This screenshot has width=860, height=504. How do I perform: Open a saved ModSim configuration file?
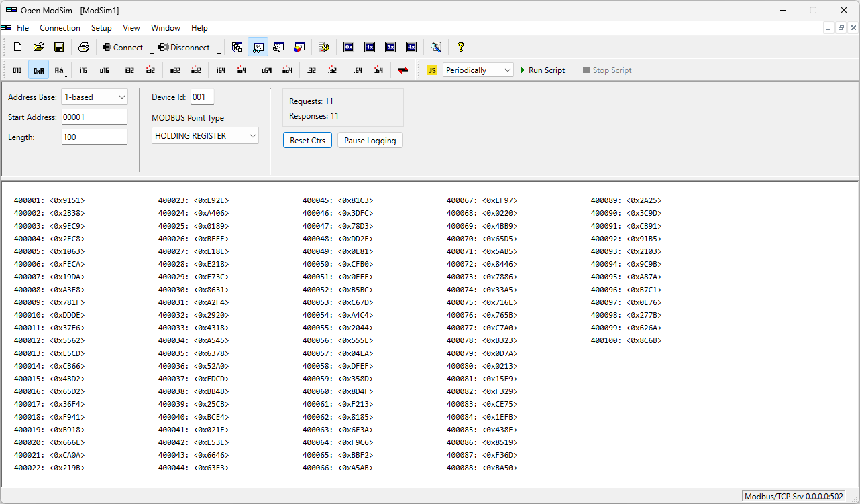coord(38,47)
